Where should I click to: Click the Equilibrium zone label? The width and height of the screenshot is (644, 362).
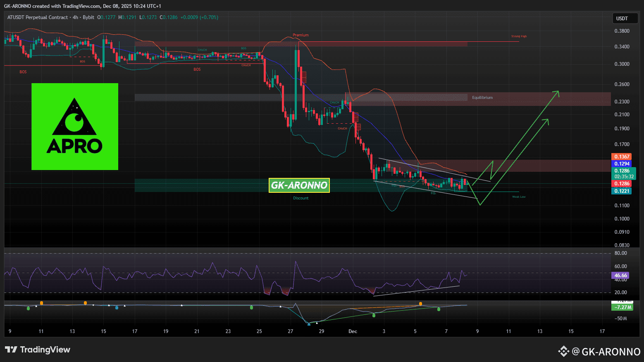482,98
